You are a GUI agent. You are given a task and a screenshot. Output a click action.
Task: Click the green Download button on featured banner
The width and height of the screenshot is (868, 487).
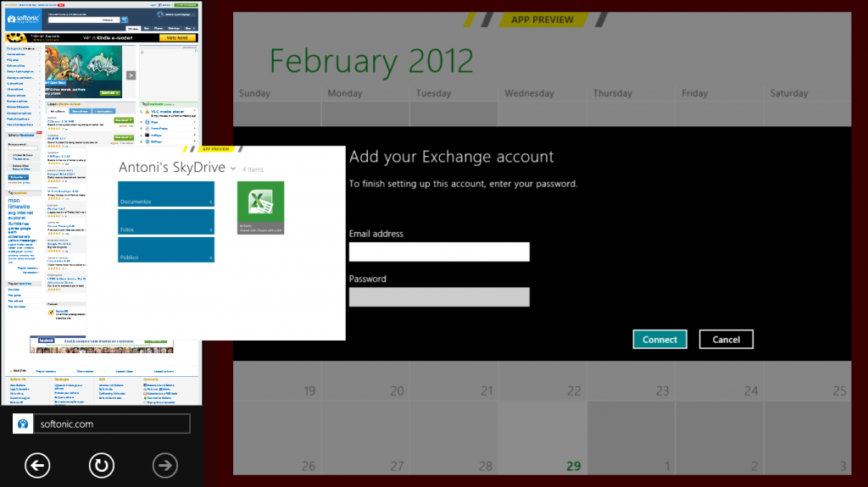coord(110,93)
